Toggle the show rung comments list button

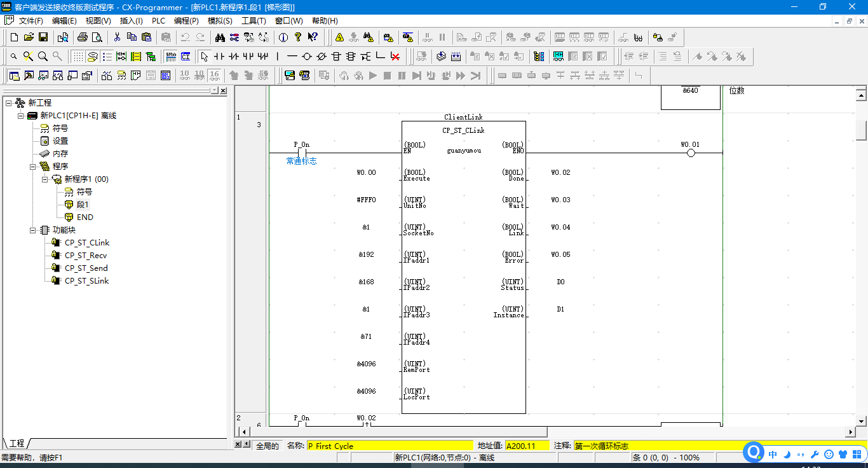tap(107, 57)
